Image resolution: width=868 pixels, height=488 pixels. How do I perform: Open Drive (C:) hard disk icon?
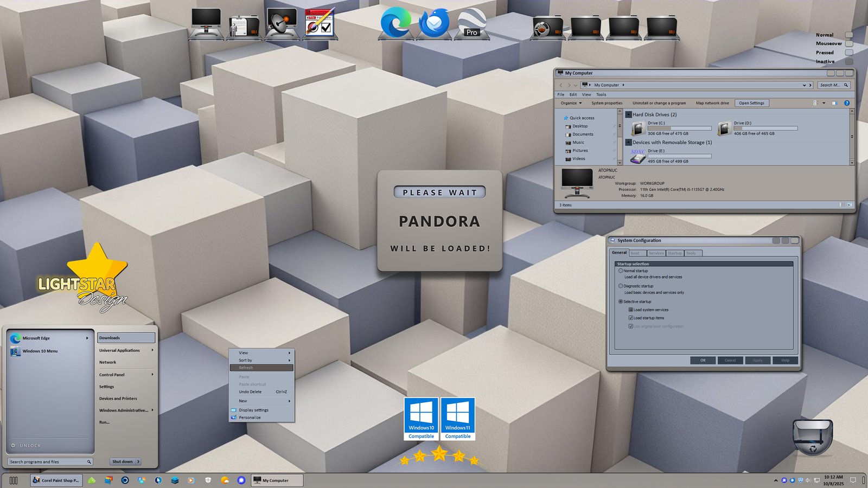(x=638, y=129)
